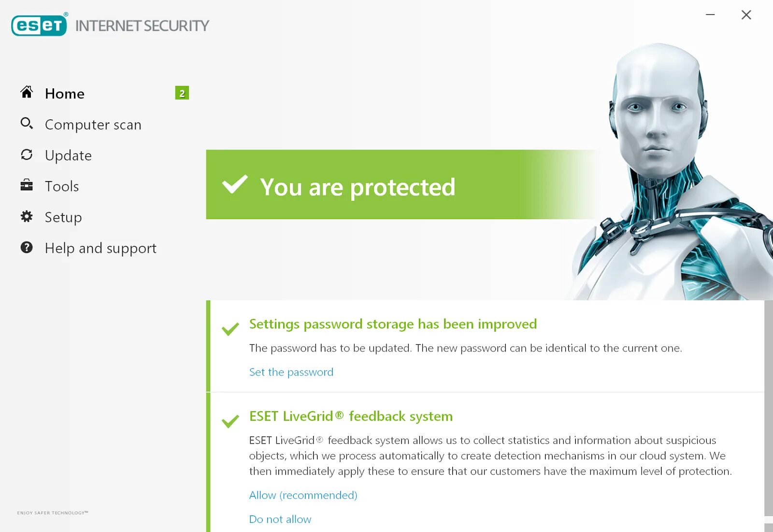Open the Home menu item
Screen dimensions: 773x532
pos(65,94)
